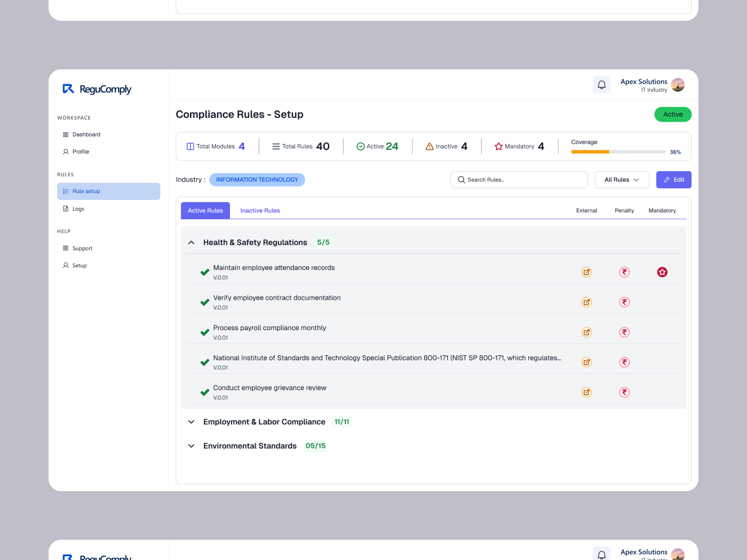747x560 pixels.
Task: Toggle checkmark for Process payroll compliance monthly
Action: pyautogui.click(x=204, y=332)
